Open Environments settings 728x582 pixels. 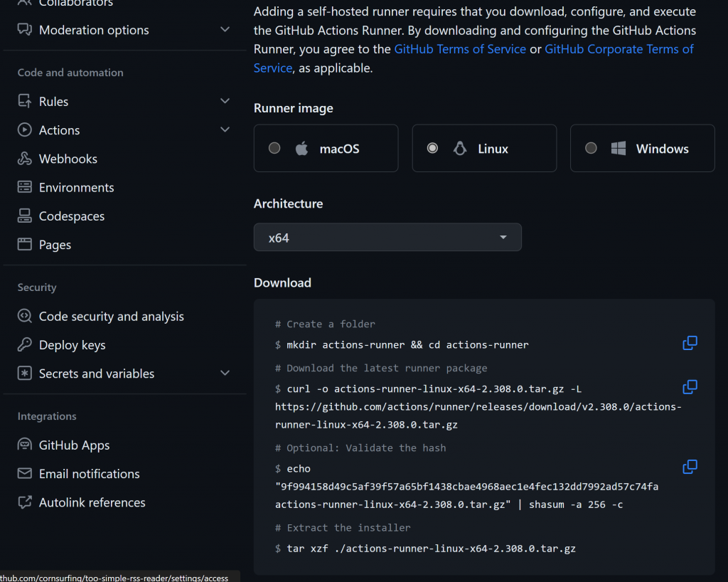pos(77,187)
